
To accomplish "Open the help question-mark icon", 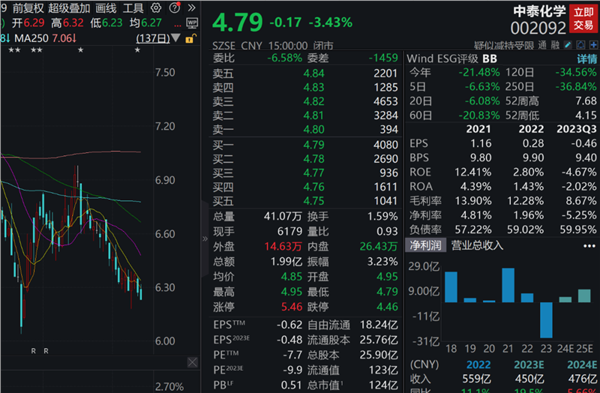I will click(x=174, y=8).
